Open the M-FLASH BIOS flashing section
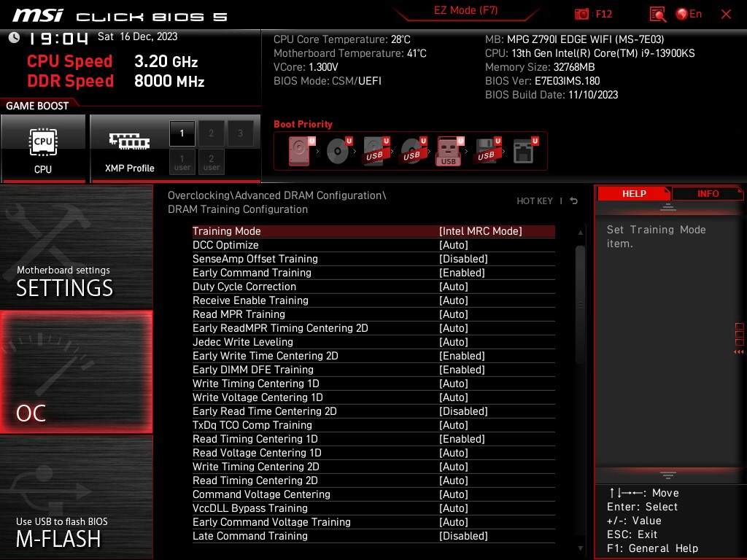747x560 pixels. [76, 497]
